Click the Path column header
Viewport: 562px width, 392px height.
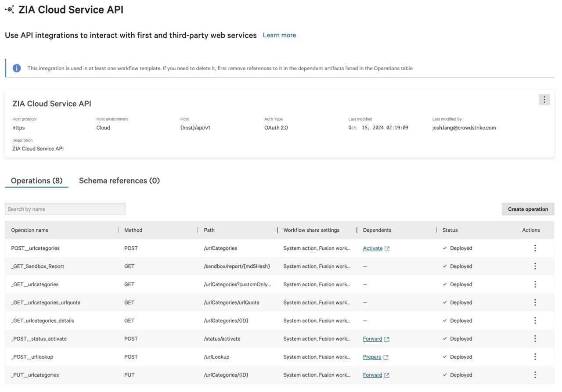[x=209, y=230]
